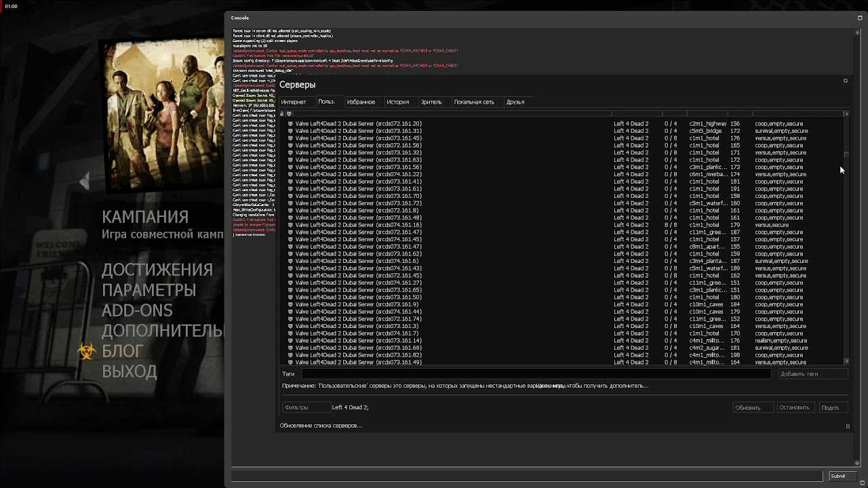
Task: Click shield icon of server srcds073.161.49
Action: (290, 363)
